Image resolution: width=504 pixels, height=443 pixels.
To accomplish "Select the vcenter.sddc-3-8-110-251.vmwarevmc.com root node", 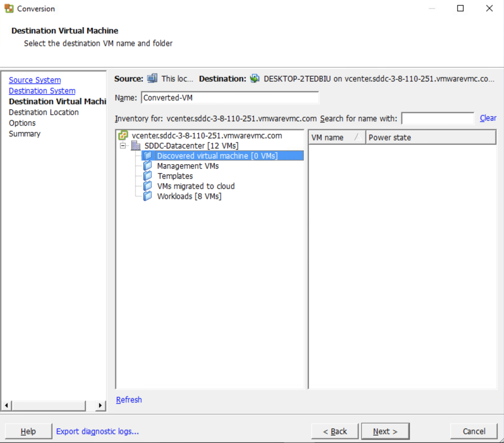I will click(207, 136).
